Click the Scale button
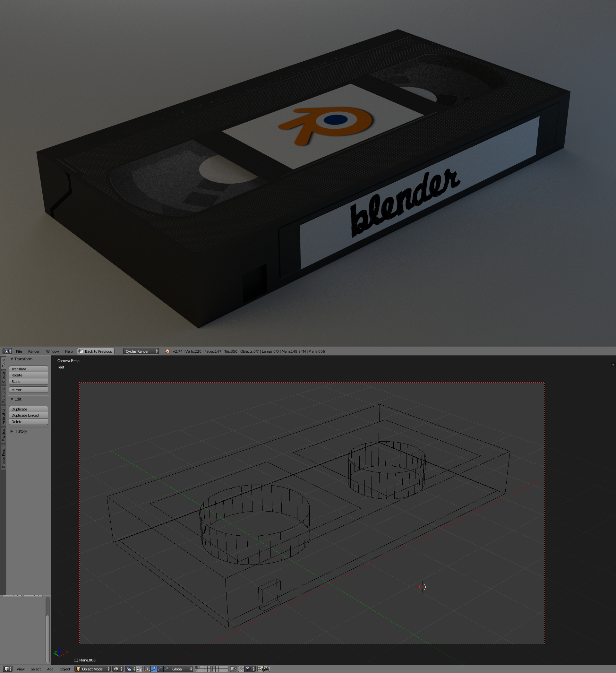The width and height of the screenshot is (616, 673). click(x=28, y=382)
